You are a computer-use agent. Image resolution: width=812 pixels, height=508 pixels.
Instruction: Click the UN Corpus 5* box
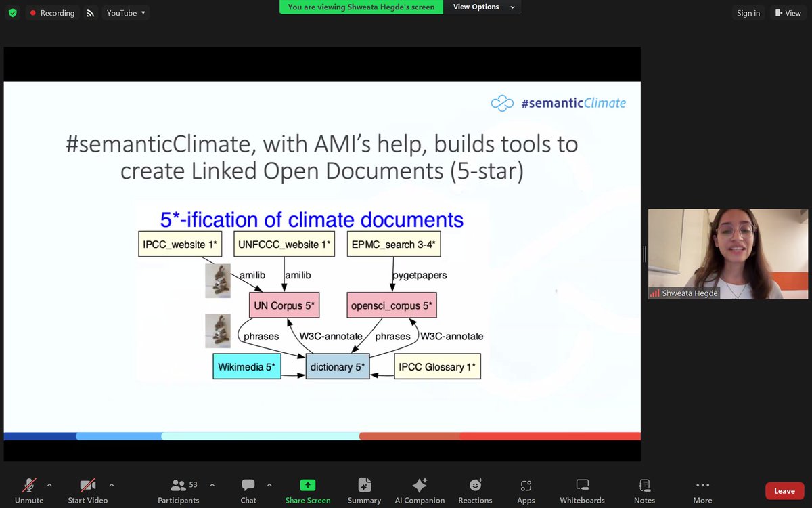point(284,305)
